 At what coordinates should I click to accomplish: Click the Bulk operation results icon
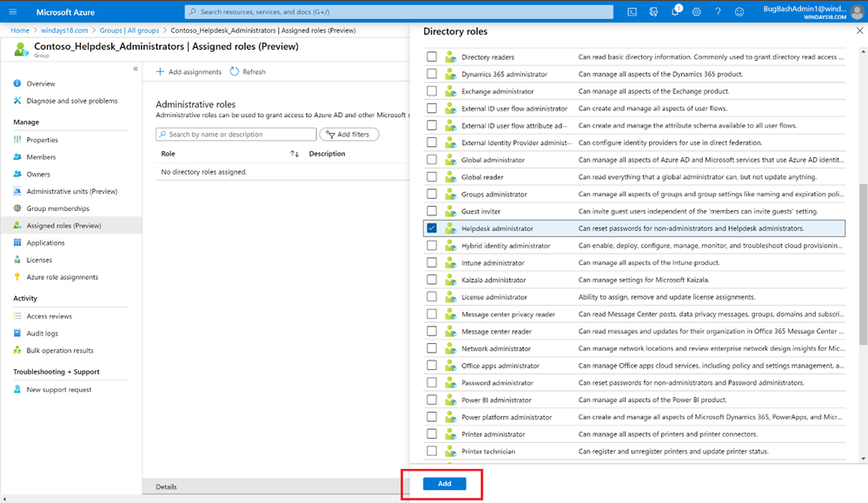pyautogui.click(x=17, y=350)
